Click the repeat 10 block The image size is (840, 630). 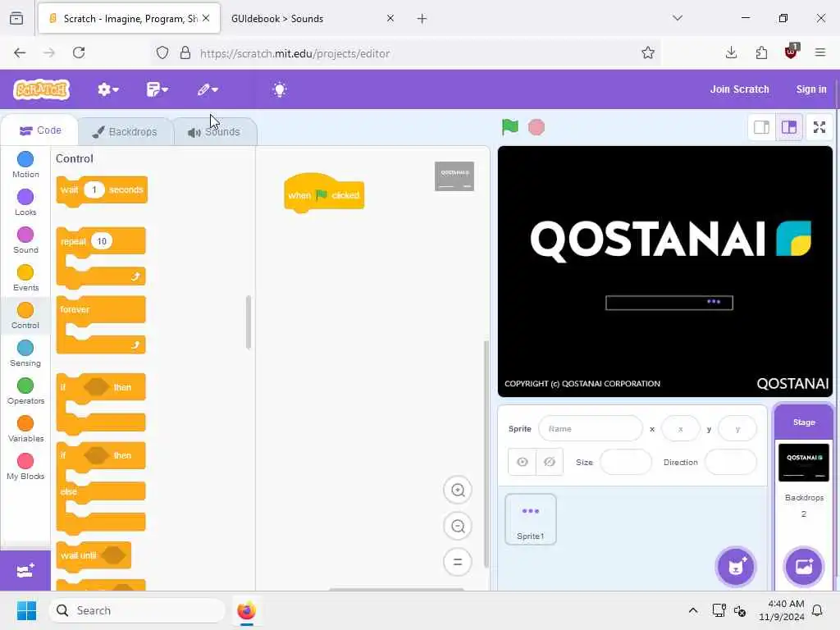(74, 242)
